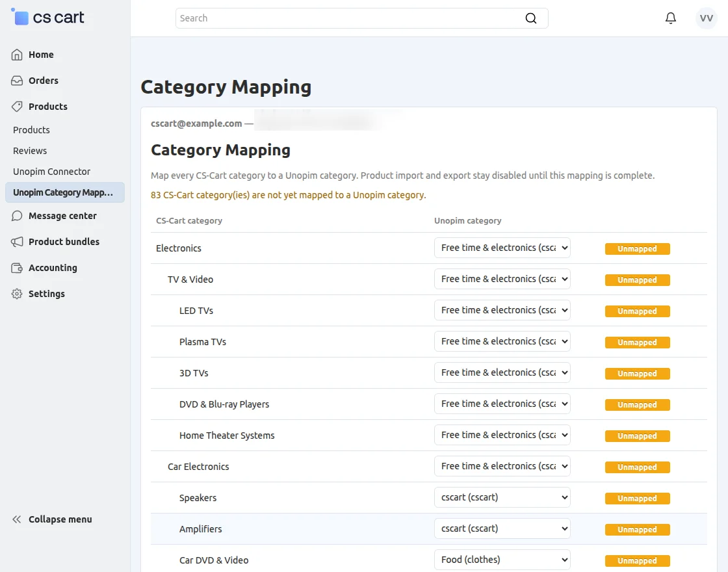The width and height of the screenshot is (728, 572).
Task: Open Unopim category dropdown for LED TVs
Action: pyautogui.click(x=502, y=310)
